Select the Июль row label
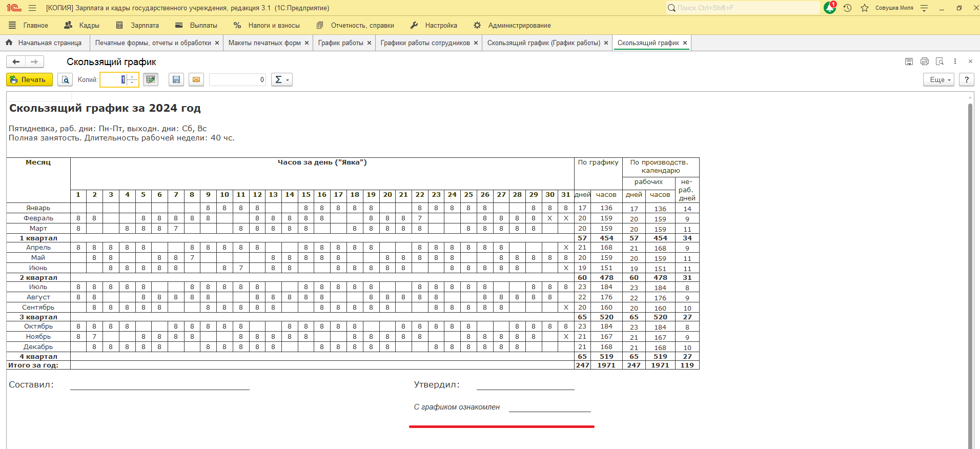The height and width of the screenshot is (449, 980). pyautogui.click(x=38, y=287)
